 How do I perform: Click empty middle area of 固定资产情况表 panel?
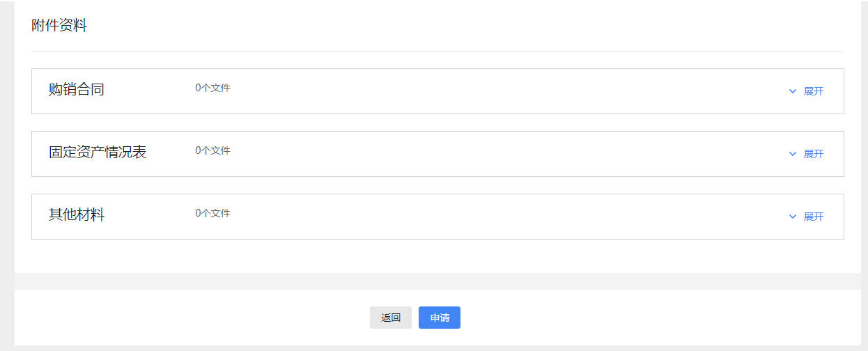click(488, 154)
